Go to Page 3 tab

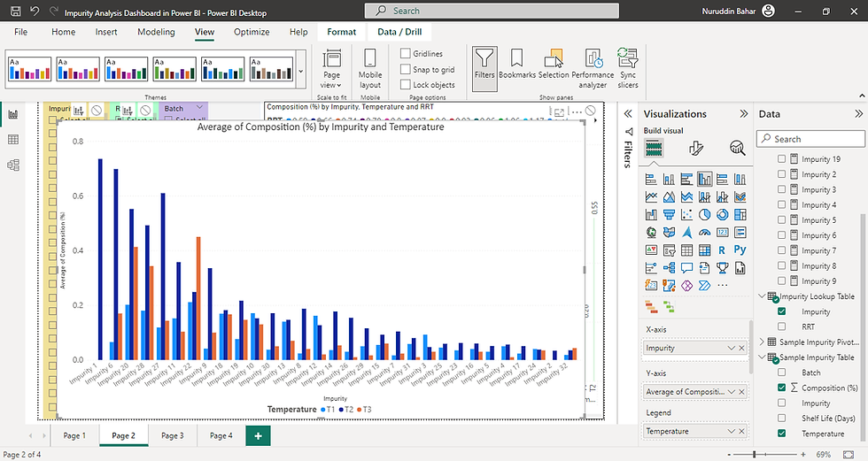[172, 435]
